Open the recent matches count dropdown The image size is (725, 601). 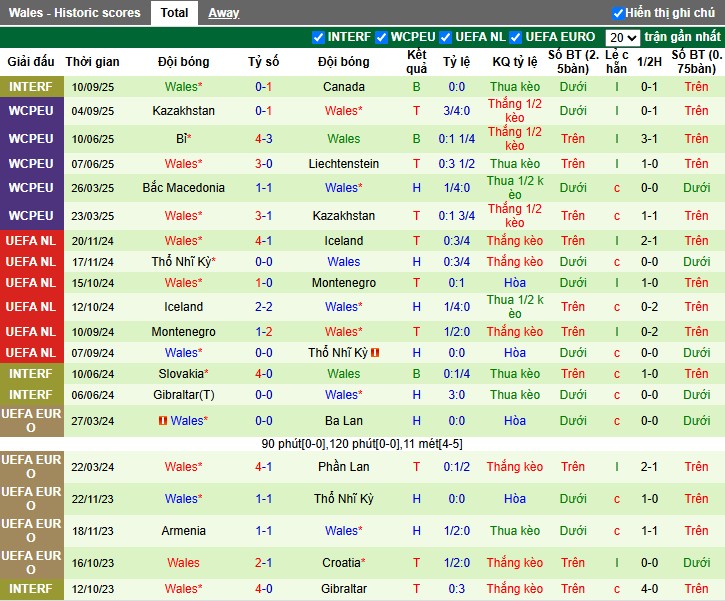click(x=622, y=37)
